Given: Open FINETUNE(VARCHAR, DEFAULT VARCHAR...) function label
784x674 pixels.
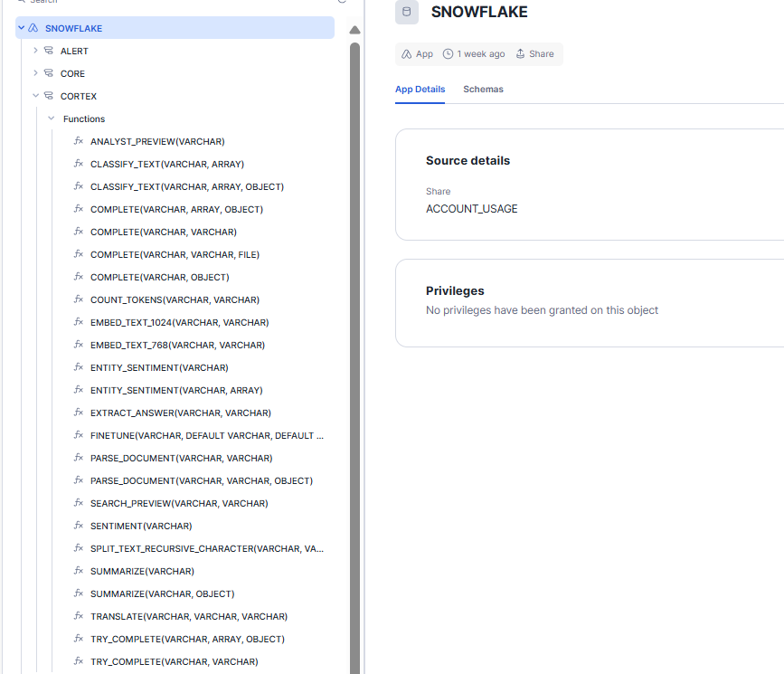Looking at the screenshot, I should point(207,435).
